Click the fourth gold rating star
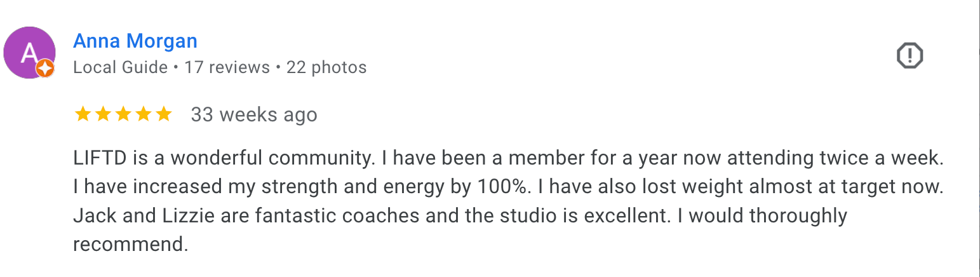 [144, 114]
